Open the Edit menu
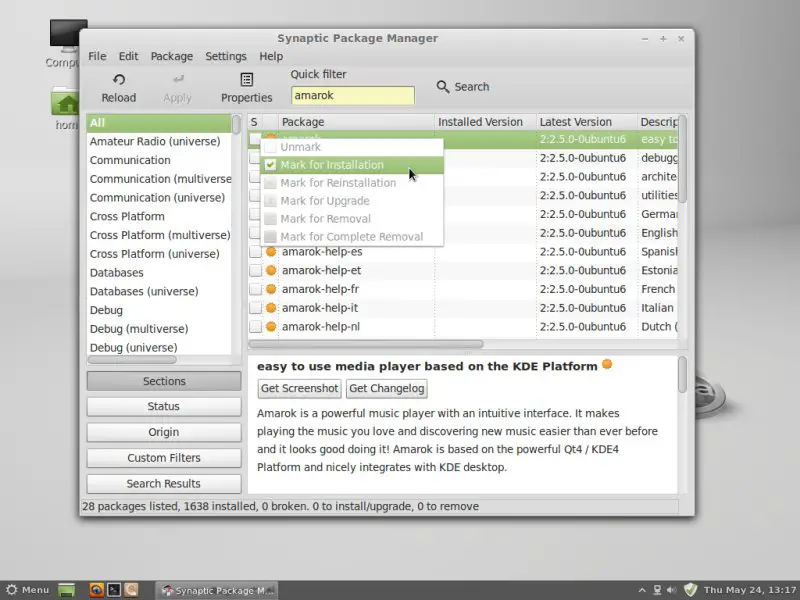 pyautogui.click(x=128, y=56)
